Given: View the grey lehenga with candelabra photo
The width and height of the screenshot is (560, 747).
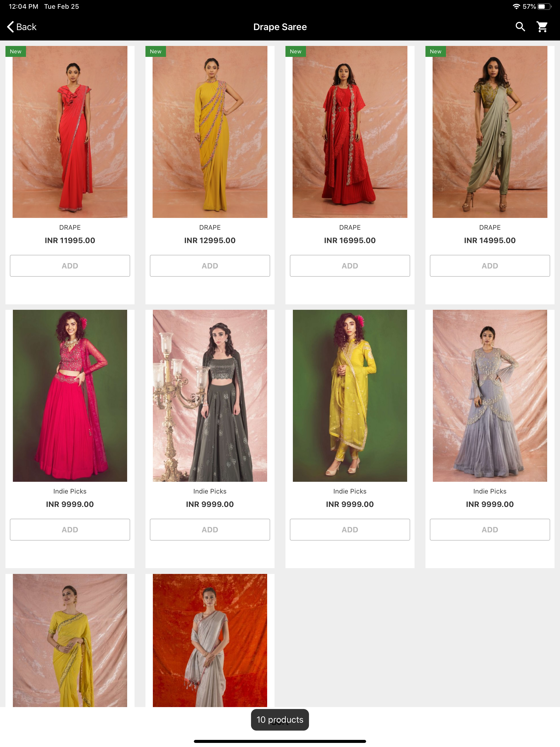Looking at the screenshot, I should (210, 395).
